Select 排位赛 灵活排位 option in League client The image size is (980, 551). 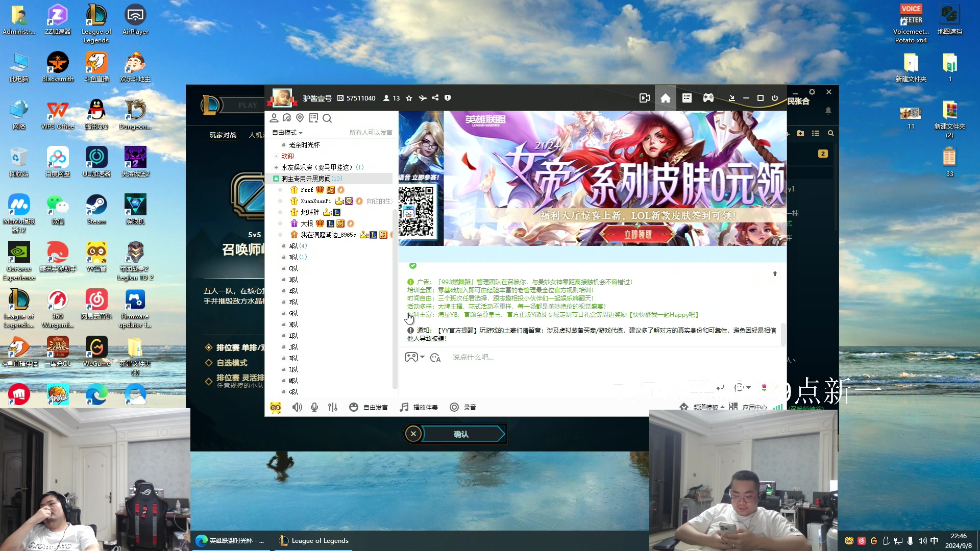point(235,381)
